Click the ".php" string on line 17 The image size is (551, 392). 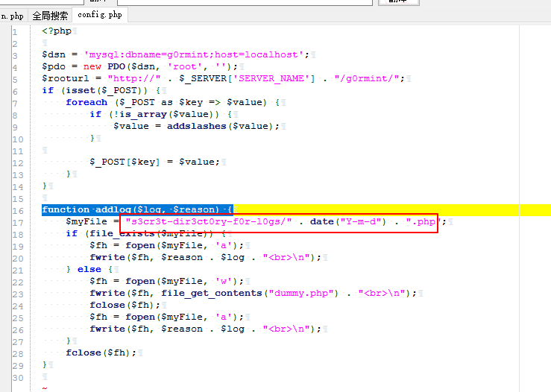[x=424, y=221]
